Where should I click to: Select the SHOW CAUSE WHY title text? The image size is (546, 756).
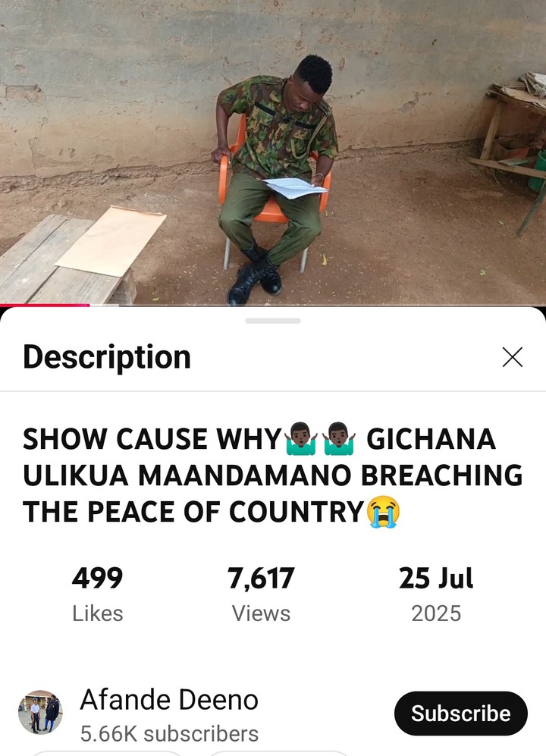click(152, 439)
